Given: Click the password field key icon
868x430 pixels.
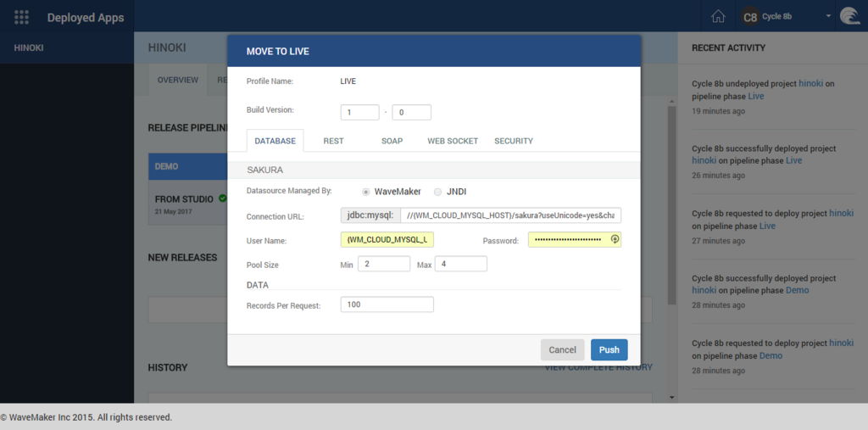Looking at the screenshot, I should 615,239.
